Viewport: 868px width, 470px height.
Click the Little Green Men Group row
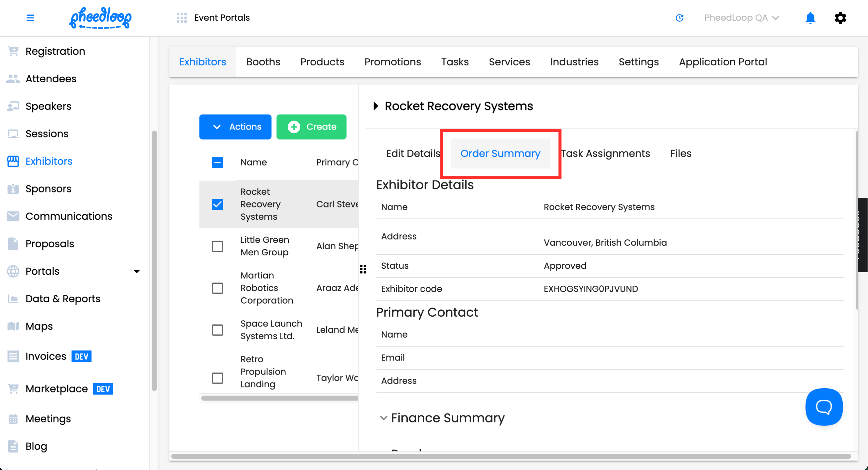click(x=278, y=247)
